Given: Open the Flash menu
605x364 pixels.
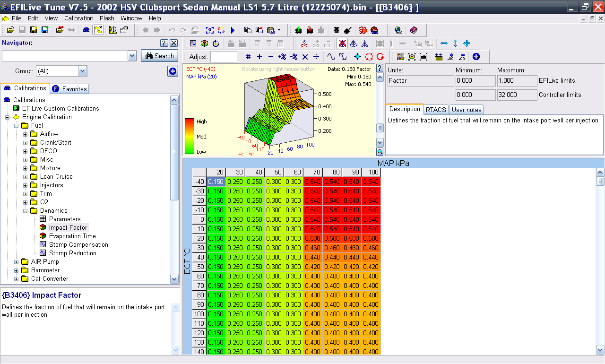Looking at the screenshot, I should point(107,18).
